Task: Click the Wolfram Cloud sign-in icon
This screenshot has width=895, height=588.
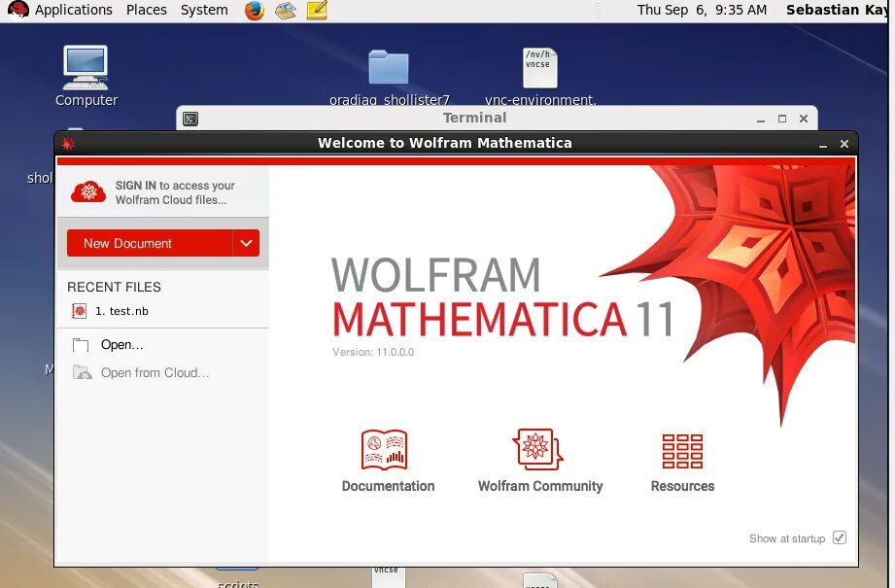Action: pyautogui.click(x=88, y=191)
